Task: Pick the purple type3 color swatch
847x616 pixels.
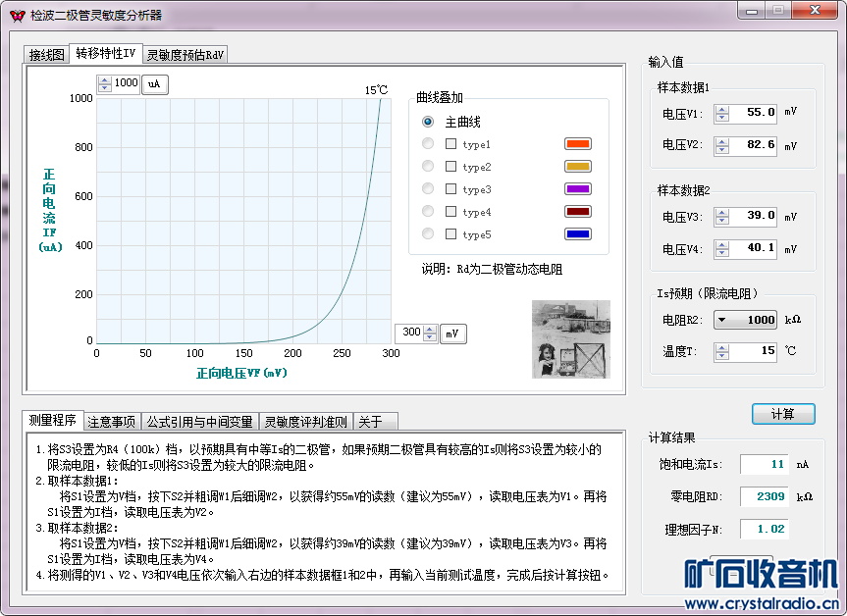Action: [578, 189]
